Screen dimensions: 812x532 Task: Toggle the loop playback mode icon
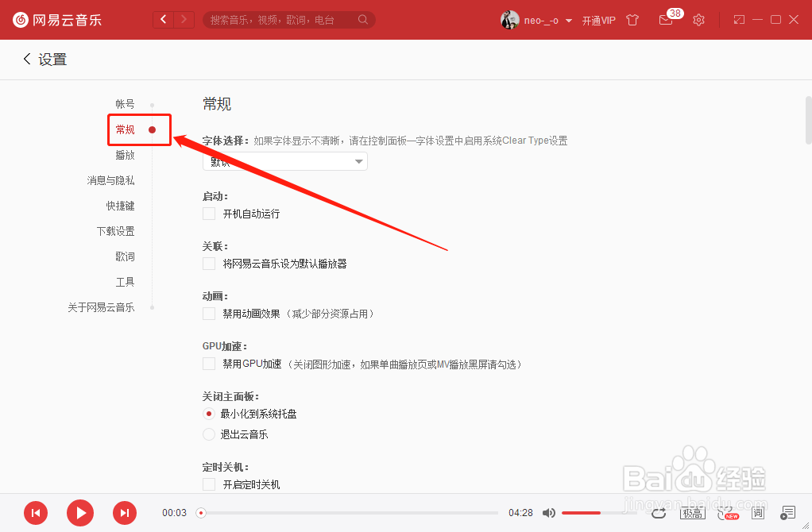point(659,513)
